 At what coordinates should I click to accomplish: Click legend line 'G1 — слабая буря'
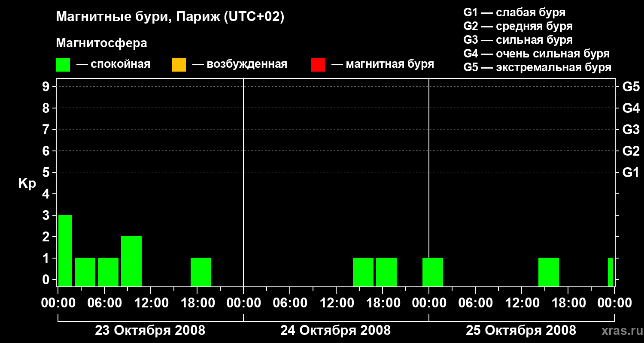(x=514, y=12)
